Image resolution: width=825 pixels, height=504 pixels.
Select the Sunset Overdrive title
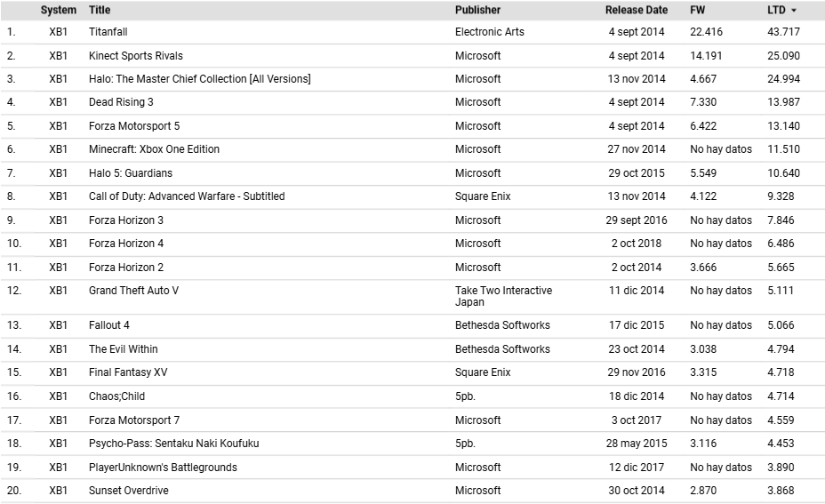coord(128,491)
